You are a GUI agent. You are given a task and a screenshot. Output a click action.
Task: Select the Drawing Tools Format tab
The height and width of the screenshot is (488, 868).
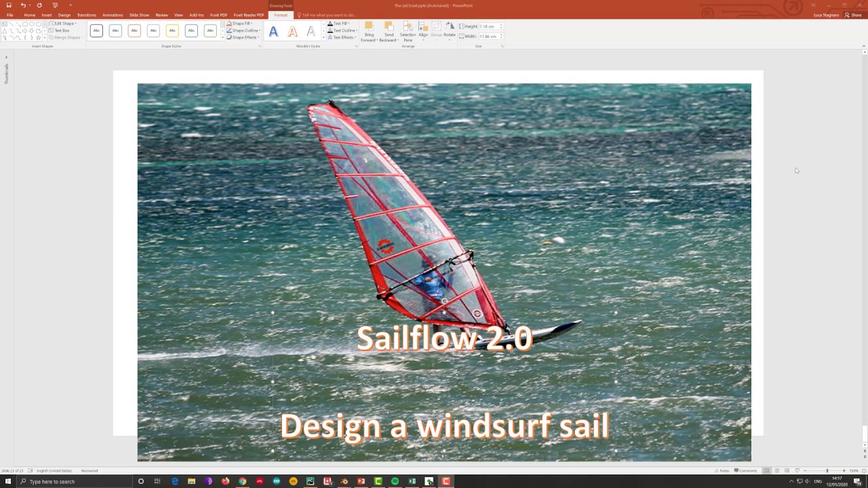point(281,15)
